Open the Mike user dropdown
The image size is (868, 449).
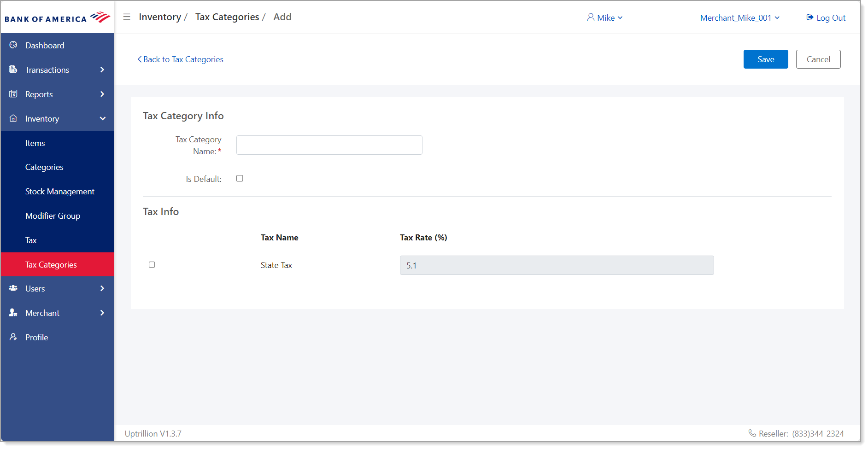(x=605, y=17)
